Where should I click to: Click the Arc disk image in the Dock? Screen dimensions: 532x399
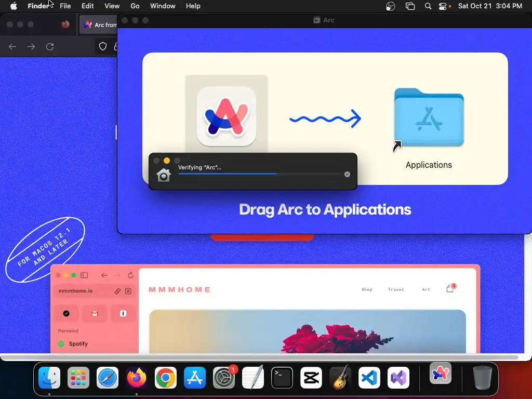coord(441,374)
